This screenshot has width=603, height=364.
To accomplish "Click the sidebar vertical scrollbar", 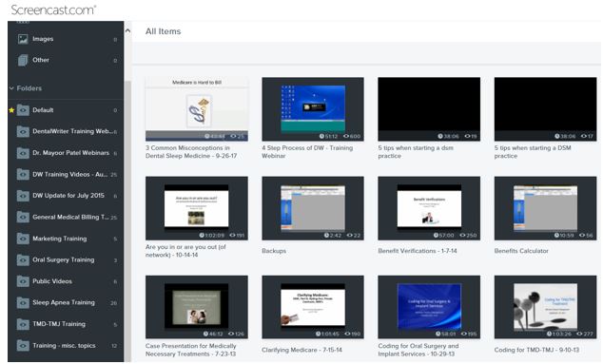I will (127, 221).
